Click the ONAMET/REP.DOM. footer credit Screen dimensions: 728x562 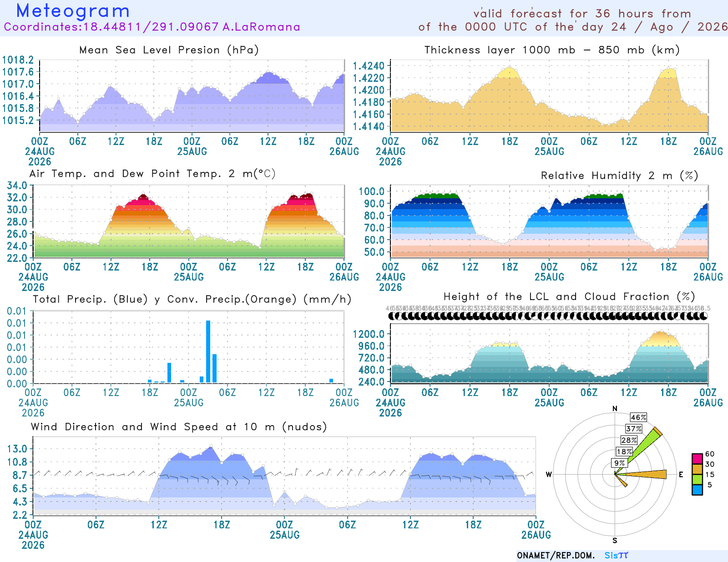tap(556, 555)
